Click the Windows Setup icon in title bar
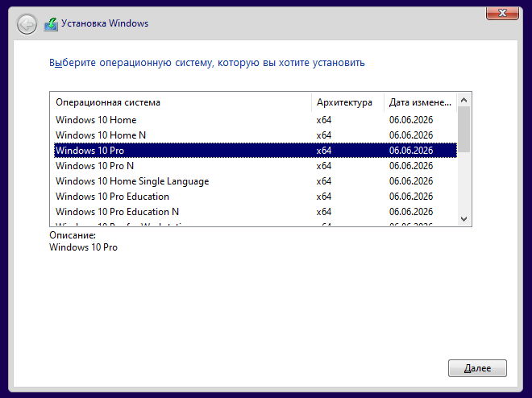 pyautogui.click(x=51, y=24)
